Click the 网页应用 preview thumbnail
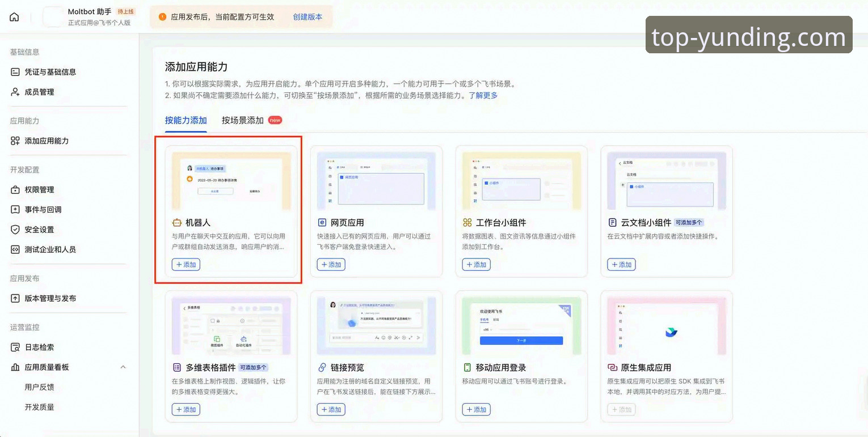 [377, 181]
